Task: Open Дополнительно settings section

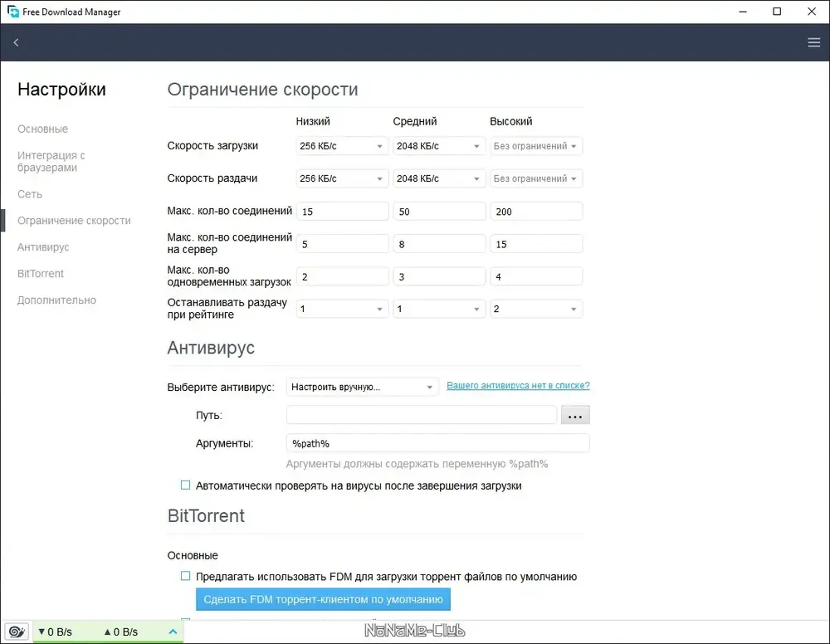Action: 56,300
